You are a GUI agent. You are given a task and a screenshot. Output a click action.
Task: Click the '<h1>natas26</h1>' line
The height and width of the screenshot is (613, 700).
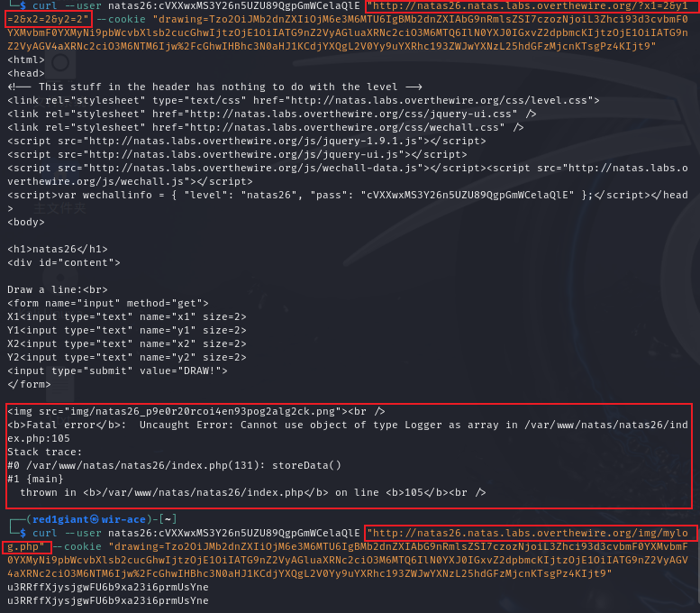coord(58,249)
